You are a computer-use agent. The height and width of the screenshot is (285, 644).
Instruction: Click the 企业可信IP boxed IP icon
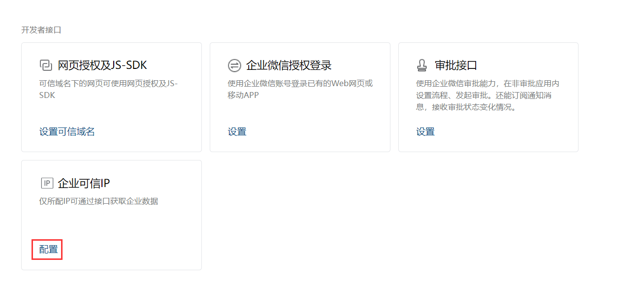pos(46,184)
